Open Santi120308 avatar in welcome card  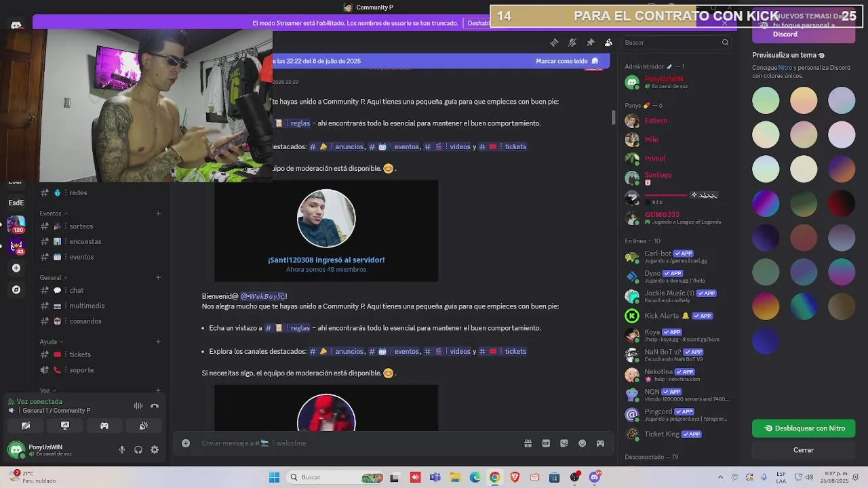[326, 218]
